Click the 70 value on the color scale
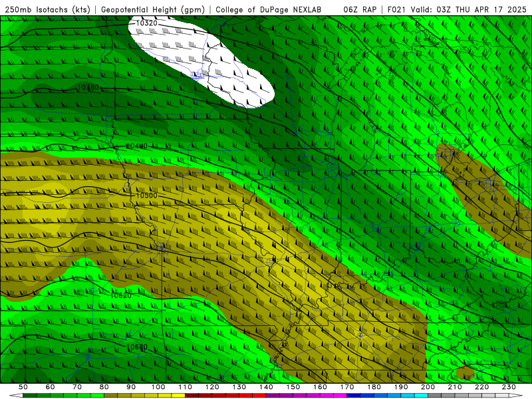 pyautogui.click(x=77, y=387)
